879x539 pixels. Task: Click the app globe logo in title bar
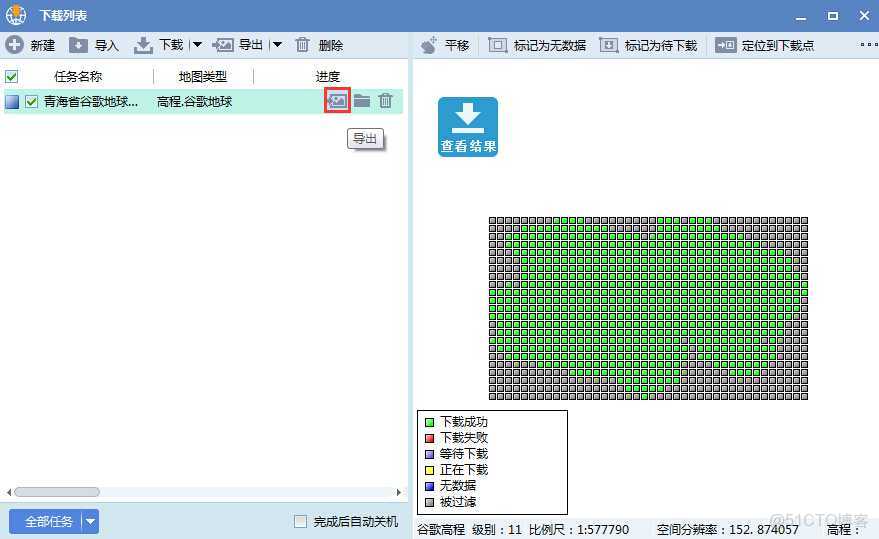click(x=16, y=15)
